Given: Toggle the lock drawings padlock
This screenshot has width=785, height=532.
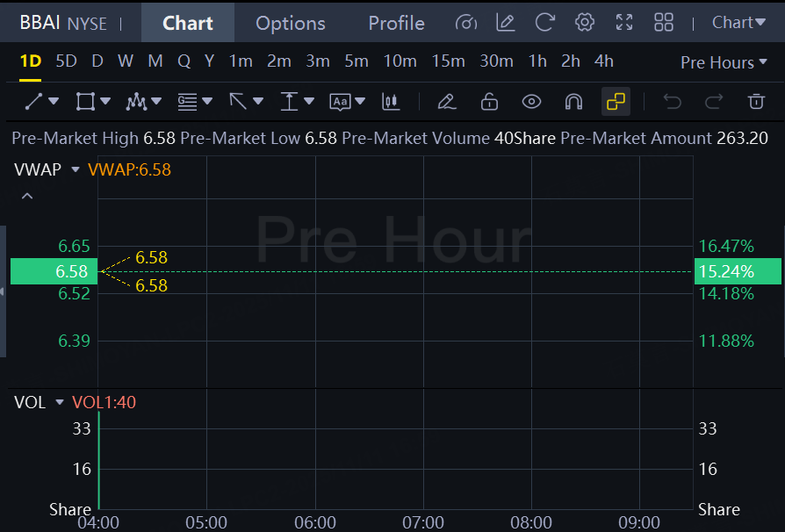Looking at the screenshot, I should tap(489, 102).
